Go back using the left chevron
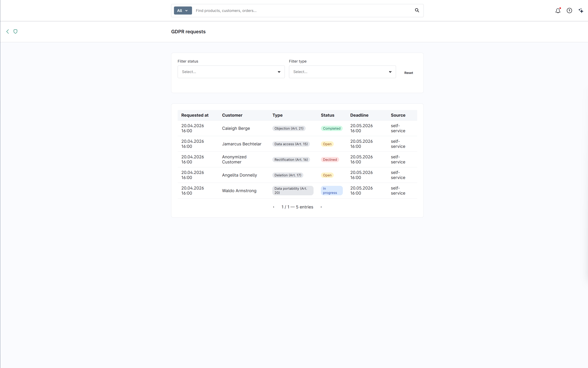 tap(8, 31)
